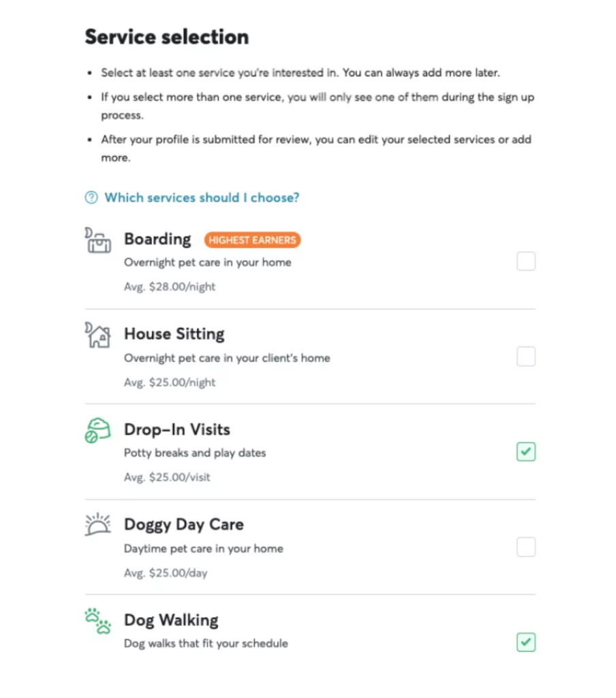
Task: Enable the Boarding service checkbox
Action: tap(525, 261)
